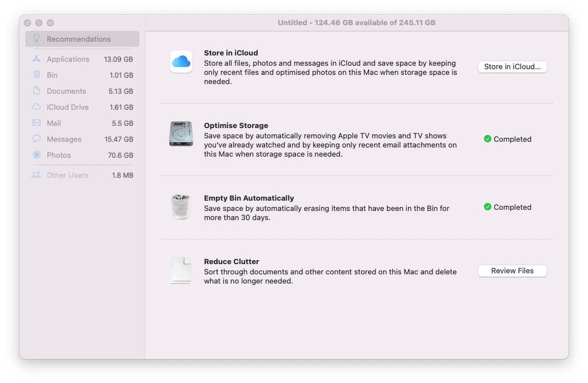The height and width of the screenshot is (383, 588).
Task: Click Completed text beside Optimise Storage
Action: coord(512,139)
